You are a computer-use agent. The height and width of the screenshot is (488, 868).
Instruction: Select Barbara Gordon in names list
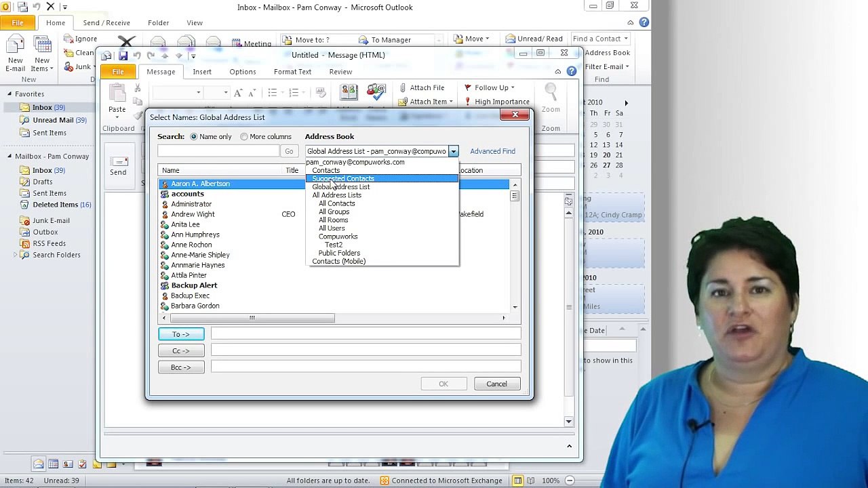point(195,306)
